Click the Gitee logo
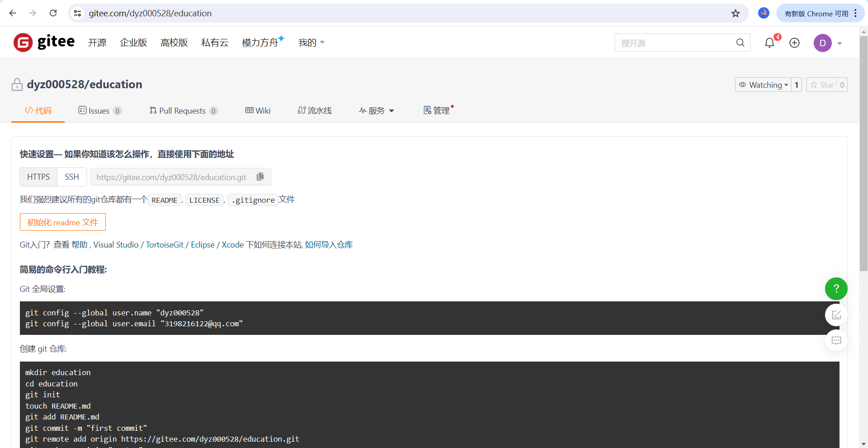This screenshot has height=448, width=868. pyautogui.click(x=43, y=42)
